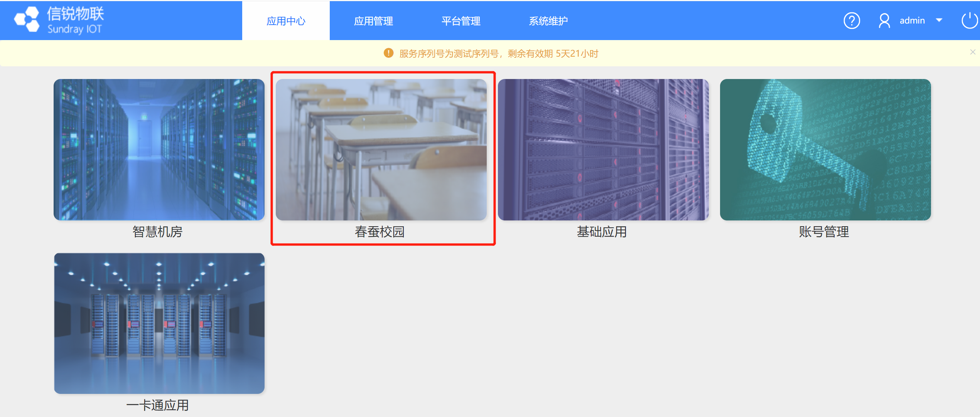Open the 智慧机房 application thumbnail
980x417 pixels.
[x=159, y=150]
